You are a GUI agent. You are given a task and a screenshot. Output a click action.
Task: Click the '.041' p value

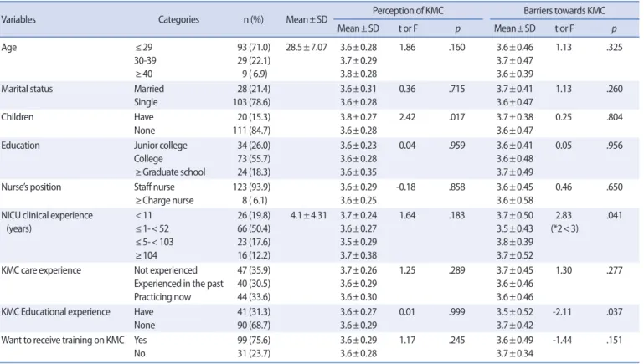[x=615, y=215]
